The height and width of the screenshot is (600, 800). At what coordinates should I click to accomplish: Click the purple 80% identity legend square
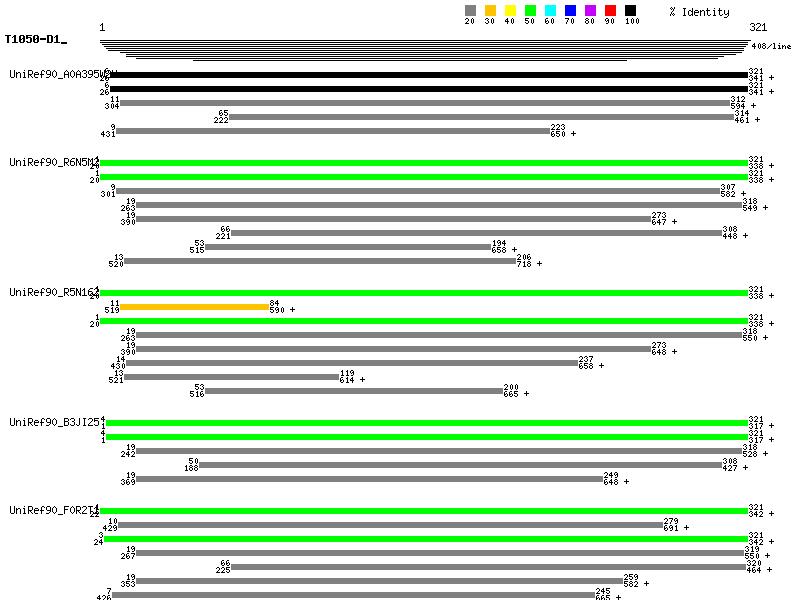click(590, 11)
